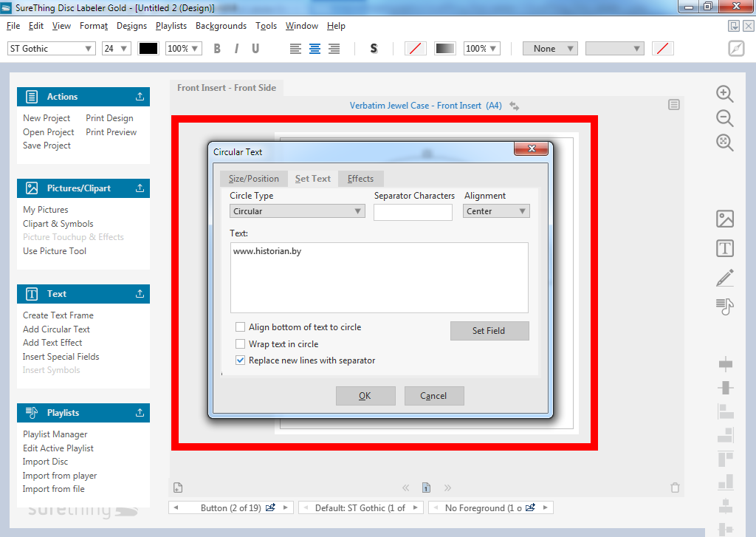
Task: Check the Wrap text in circle option
Action: 240,344
